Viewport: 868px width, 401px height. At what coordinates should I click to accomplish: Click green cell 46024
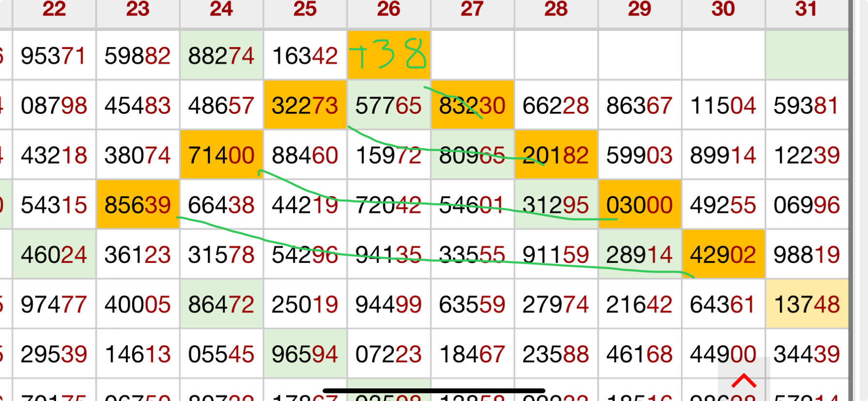(x=54, y=255)
